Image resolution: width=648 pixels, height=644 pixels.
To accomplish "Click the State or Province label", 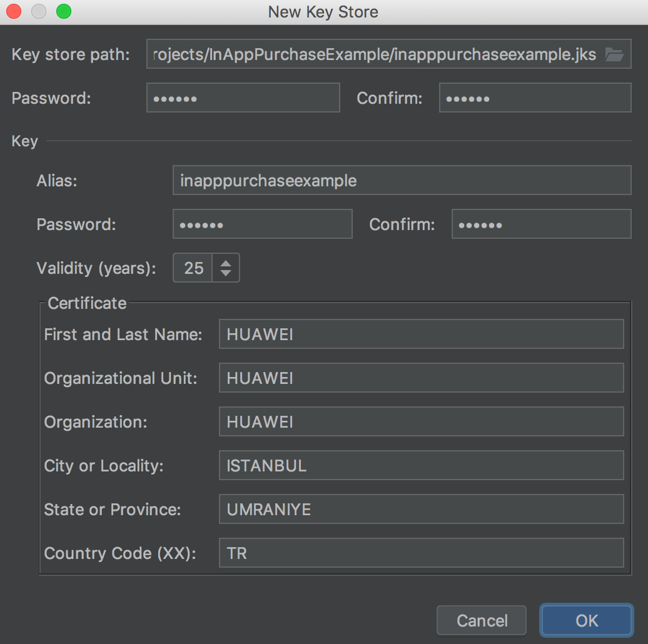I will click(x=113, y=510).
